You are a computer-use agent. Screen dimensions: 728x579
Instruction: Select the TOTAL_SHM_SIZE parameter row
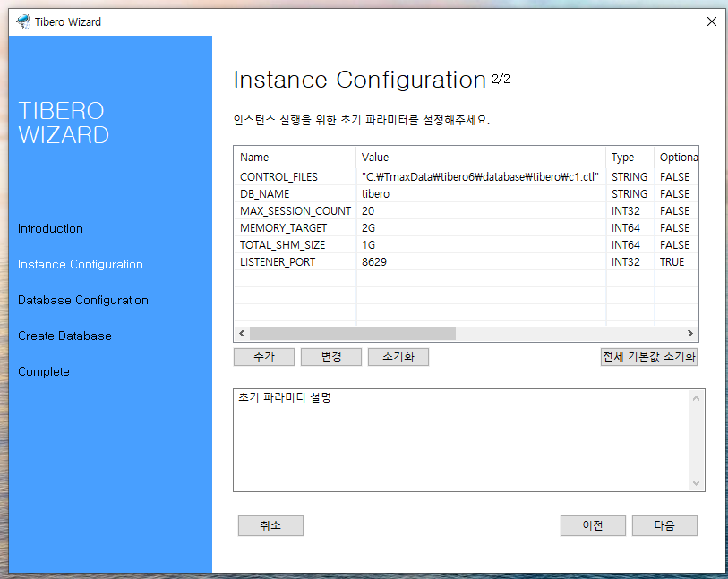click(x=467, y=245)
